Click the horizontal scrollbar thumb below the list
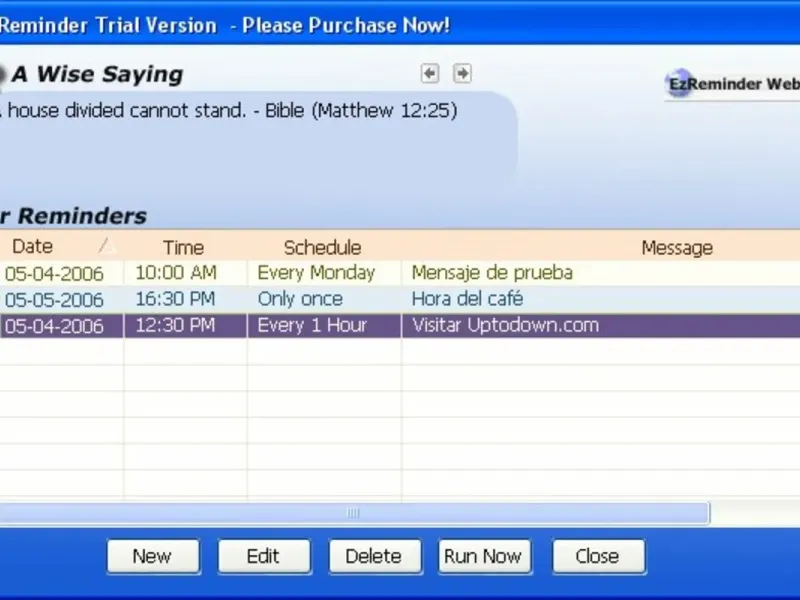 (354, 513)
